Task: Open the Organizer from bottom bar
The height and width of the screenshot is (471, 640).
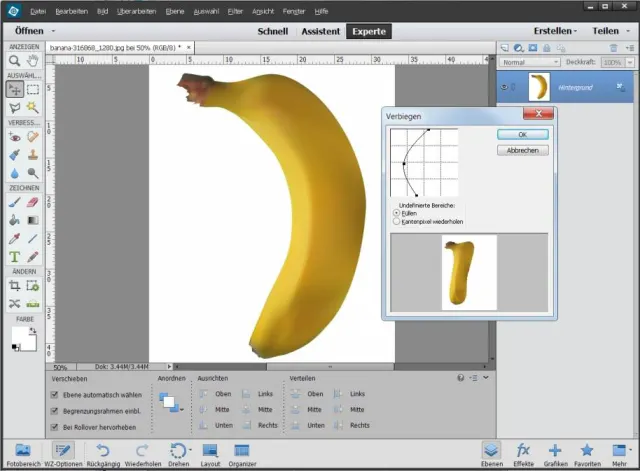Action: point(241,451)
